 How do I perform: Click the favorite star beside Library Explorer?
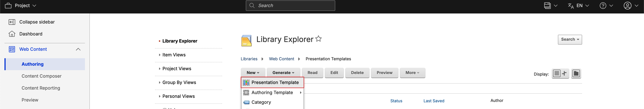318,39
